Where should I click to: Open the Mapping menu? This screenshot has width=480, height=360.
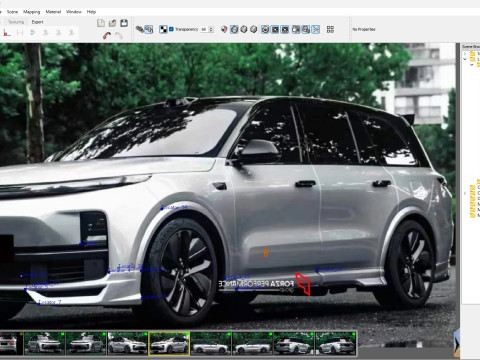(x=32, y=12)
